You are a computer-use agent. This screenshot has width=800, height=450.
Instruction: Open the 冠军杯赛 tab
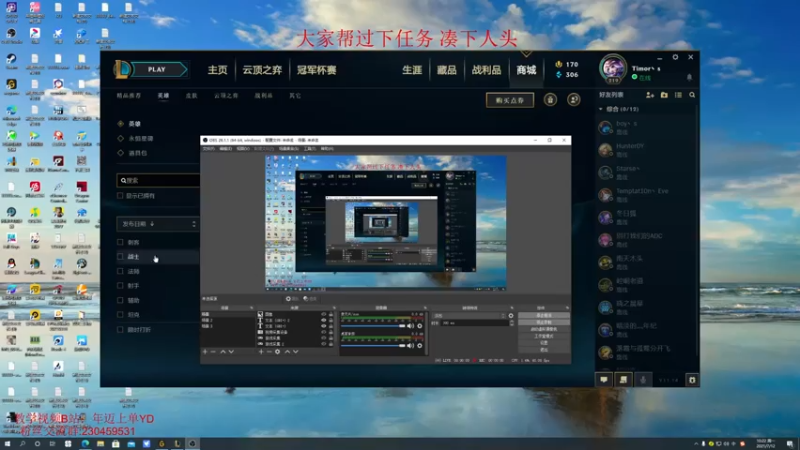pos(317,70)
